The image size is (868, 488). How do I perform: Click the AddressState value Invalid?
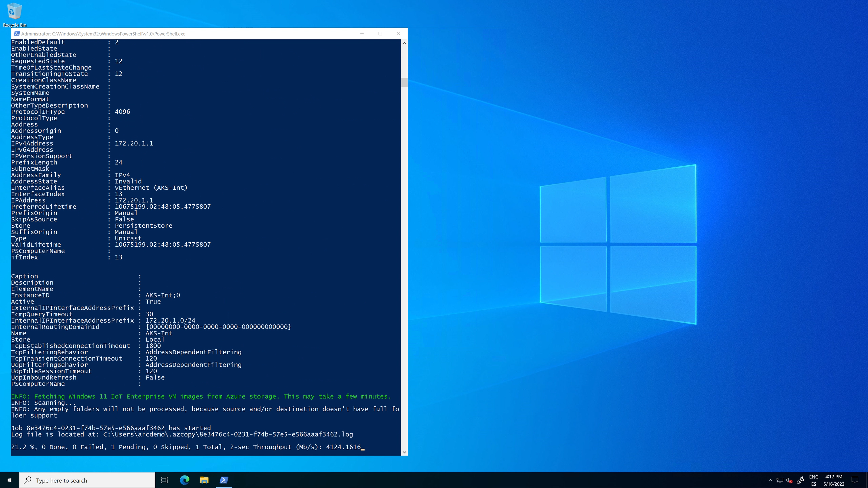point(128,181)
